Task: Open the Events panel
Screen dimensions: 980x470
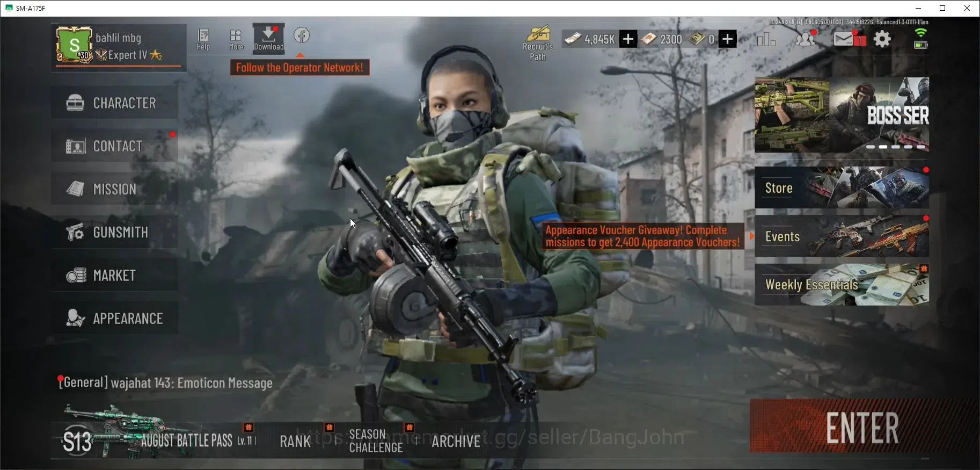Action: (x=842, y=236)
